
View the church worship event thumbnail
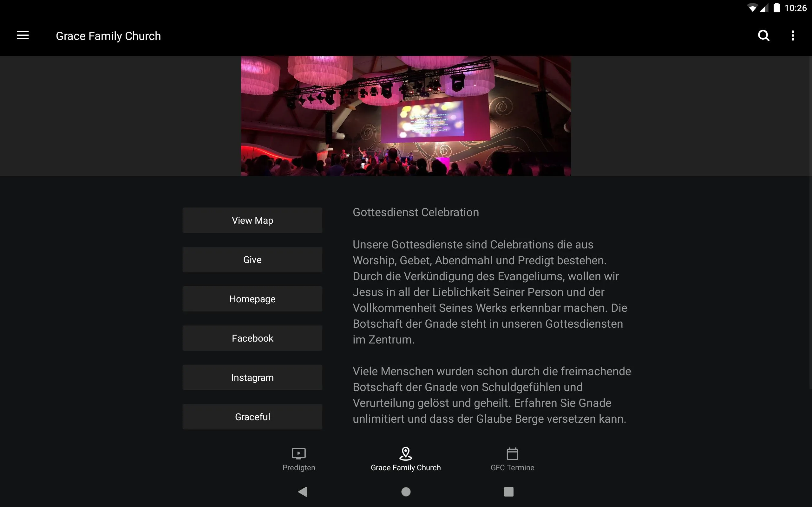(x=406, y=116)
